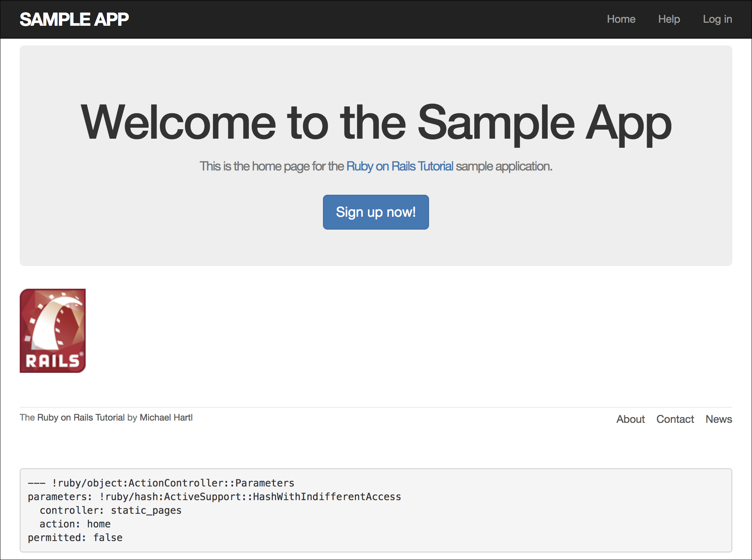Viewport: 752px width, 560px height.
Task: Open the Contact footer link
Action: point(675,419)
